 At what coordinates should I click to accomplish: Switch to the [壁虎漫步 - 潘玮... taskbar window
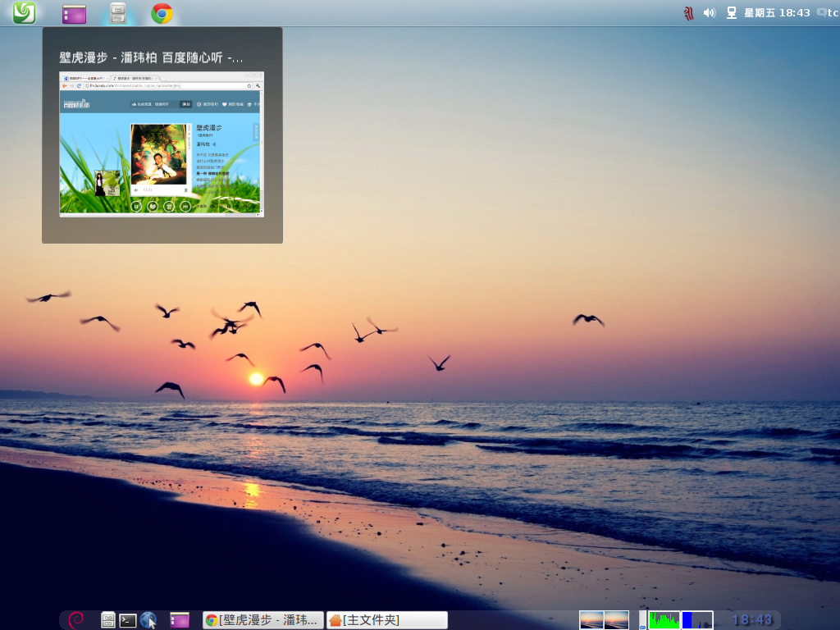point(263,620)
